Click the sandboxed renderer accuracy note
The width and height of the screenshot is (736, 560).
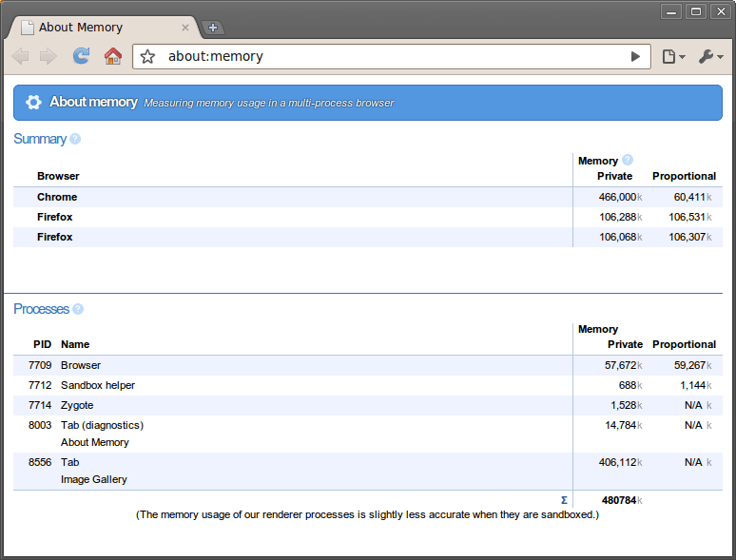(368, 515)
